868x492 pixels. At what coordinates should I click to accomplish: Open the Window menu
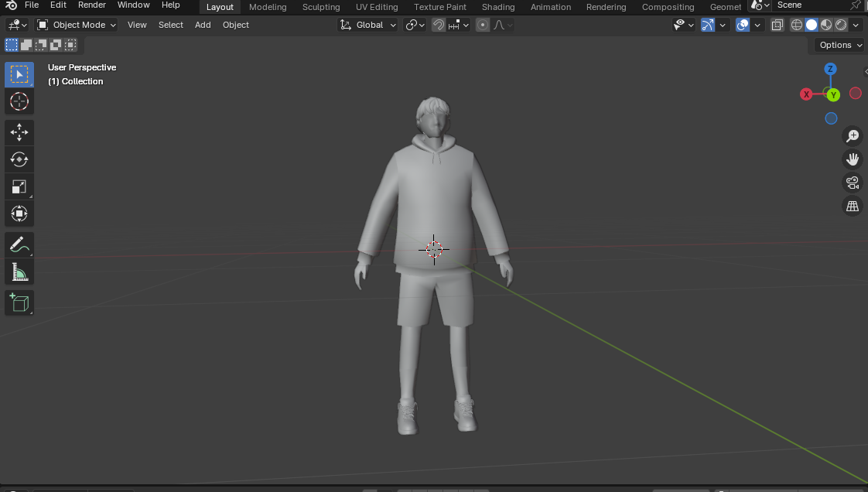(x=133, y=5)
